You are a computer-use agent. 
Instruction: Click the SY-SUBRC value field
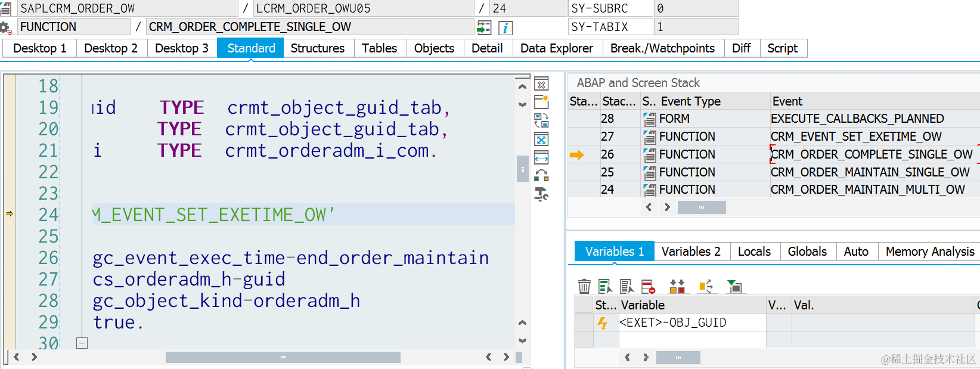(696, 8)
